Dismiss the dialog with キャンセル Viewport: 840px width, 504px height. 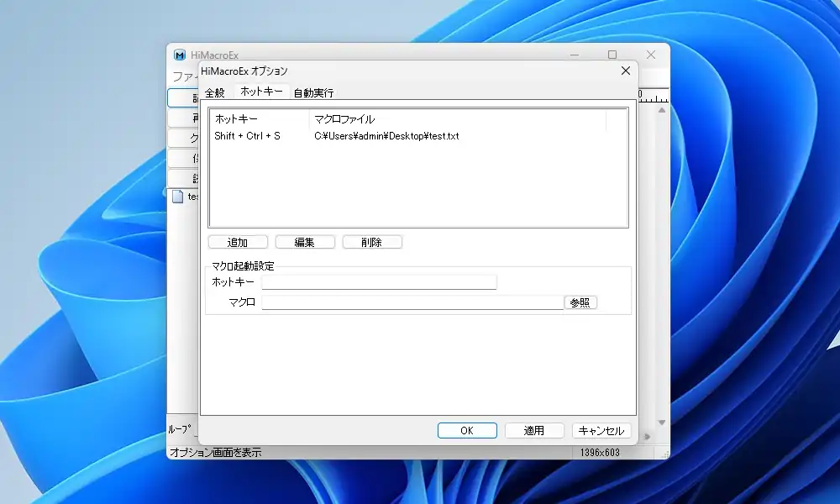coord(601,430)
